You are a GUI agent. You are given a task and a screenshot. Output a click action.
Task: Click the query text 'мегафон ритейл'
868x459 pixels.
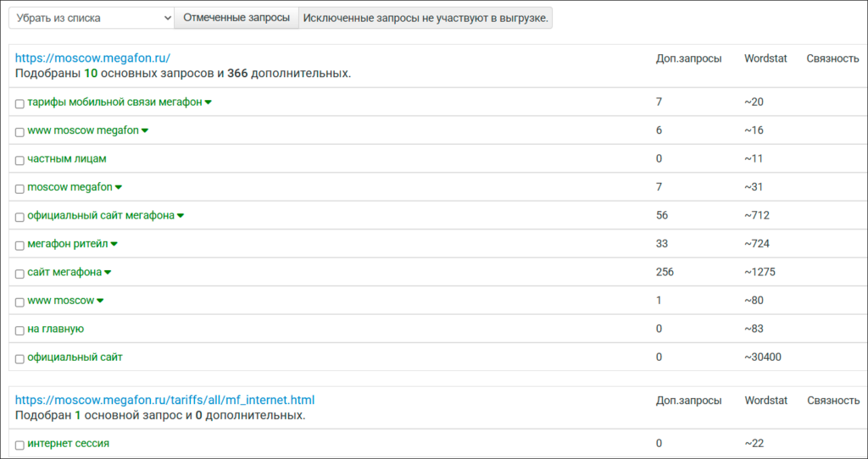tap(68, 243)
